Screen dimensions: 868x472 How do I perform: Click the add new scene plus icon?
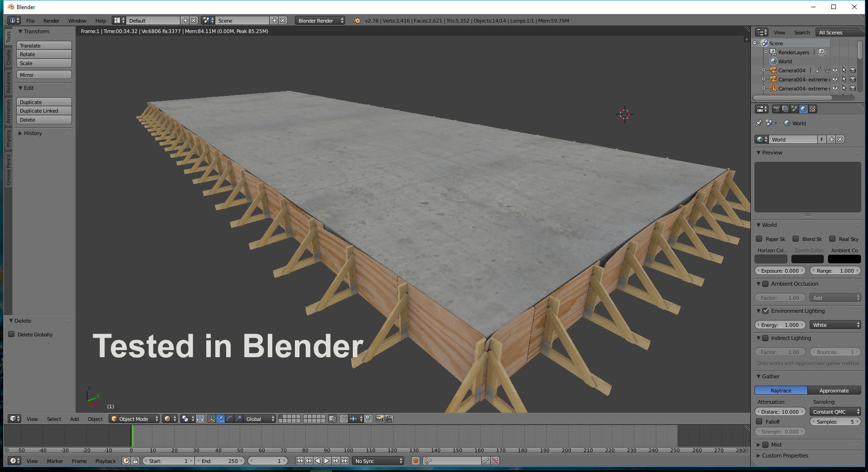274,20
